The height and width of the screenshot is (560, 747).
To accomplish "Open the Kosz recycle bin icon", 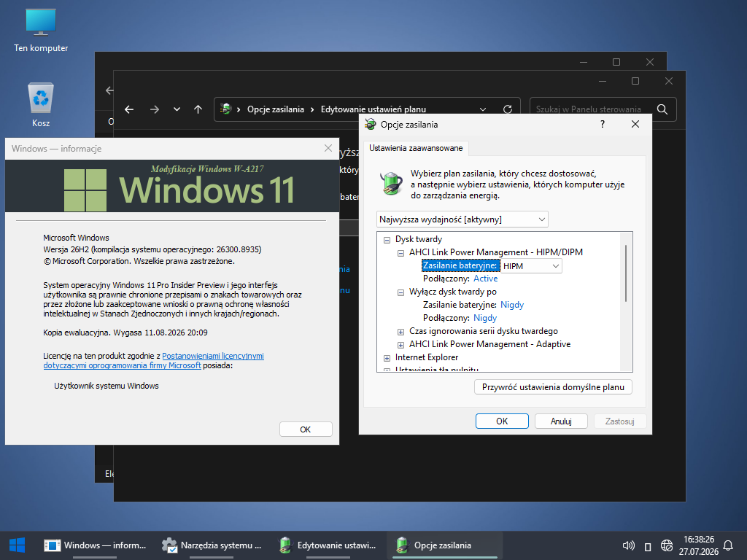I will coord(41,104).
